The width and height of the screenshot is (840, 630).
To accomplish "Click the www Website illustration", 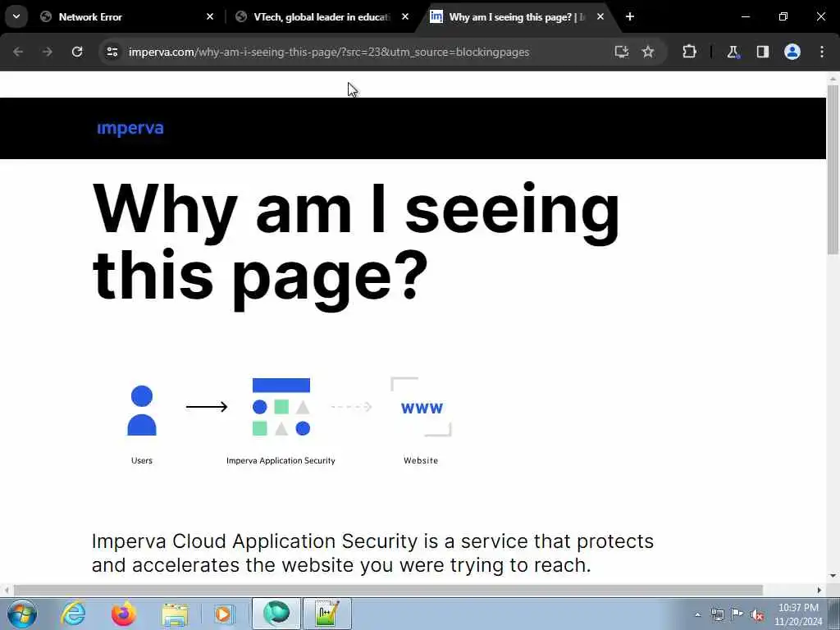I will (x=421, y=407).
